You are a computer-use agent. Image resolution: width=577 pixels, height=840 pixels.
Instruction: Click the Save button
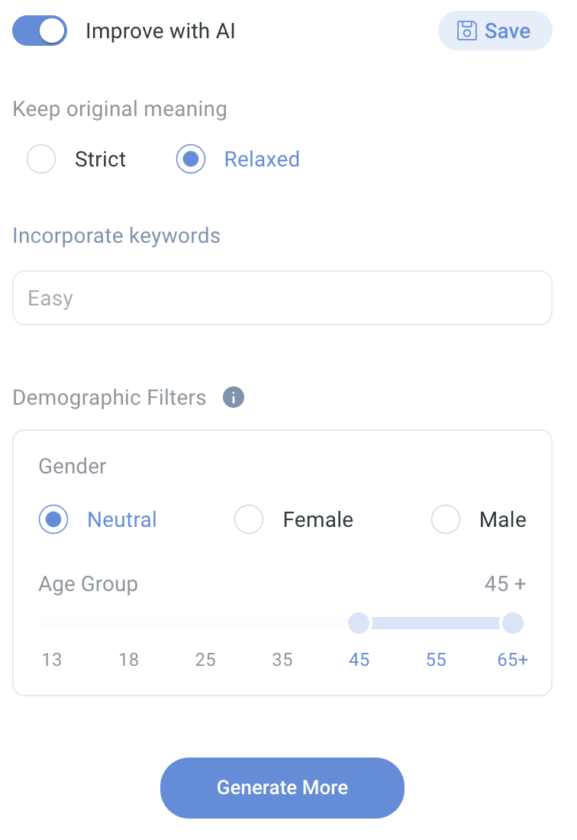495,31
